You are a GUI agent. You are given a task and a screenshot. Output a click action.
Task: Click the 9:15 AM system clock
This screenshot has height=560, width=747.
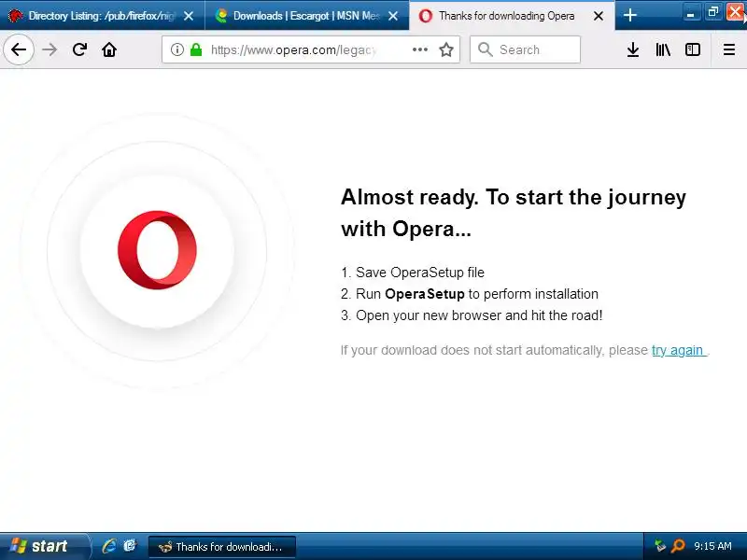pyautogui.click(x=712, y=546)
